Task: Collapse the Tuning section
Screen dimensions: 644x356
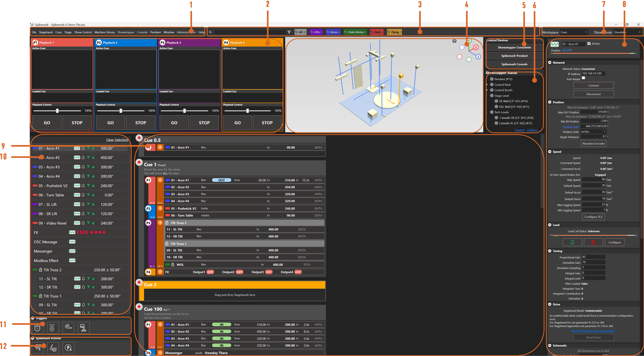Action: [550, 251]
